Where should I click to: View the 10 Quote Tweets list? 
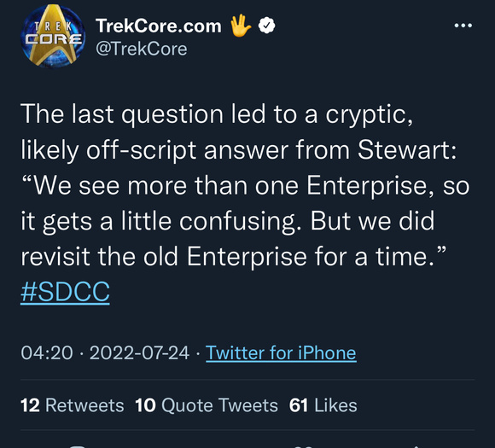(207, 405)
